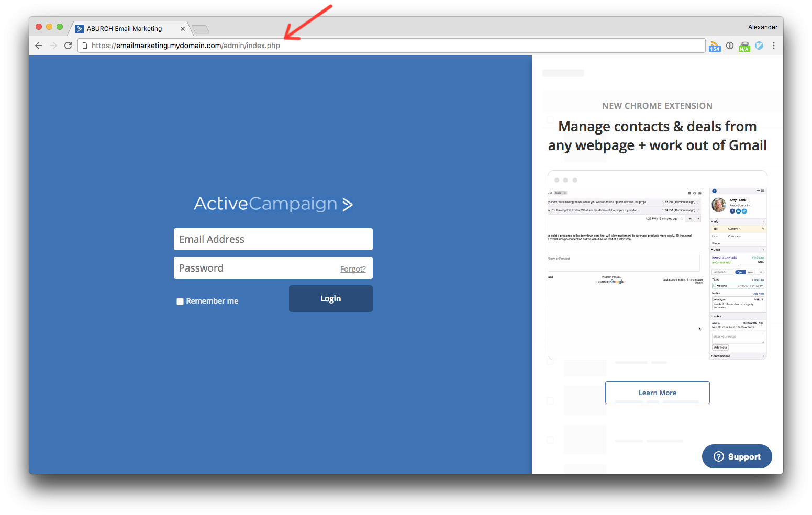Open the green N/A extension icon

pyautogui.click(x=744, y=46)
